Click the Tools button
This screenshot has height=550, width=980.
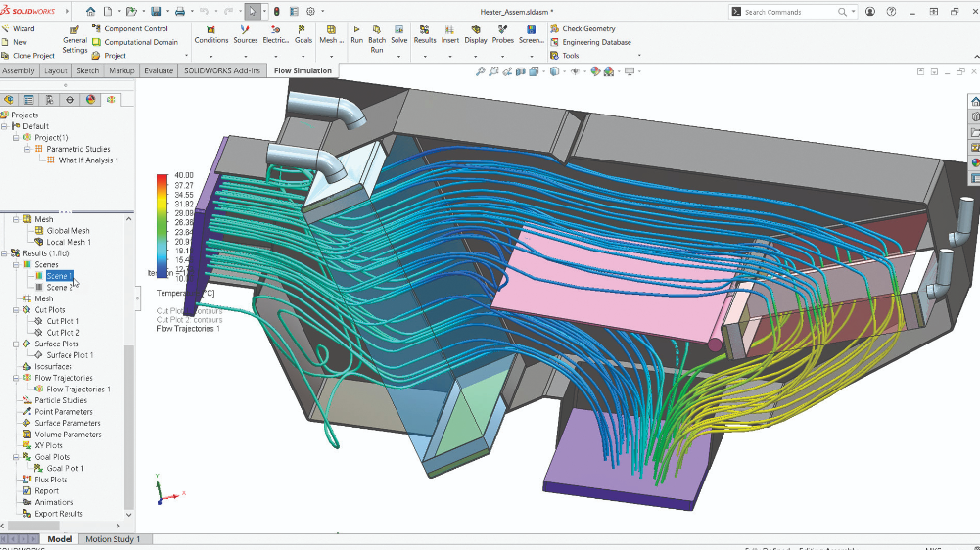(x=565, y=56)
